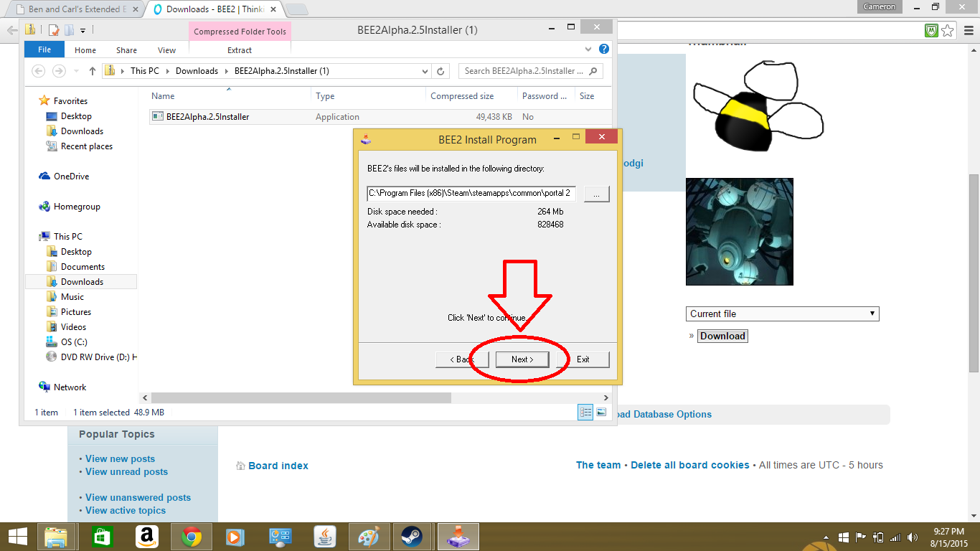This screenshot has width=980, height=551.
Task: Open Customize Quick Access Toolbar dropdown
Action: tap(83, 30)
